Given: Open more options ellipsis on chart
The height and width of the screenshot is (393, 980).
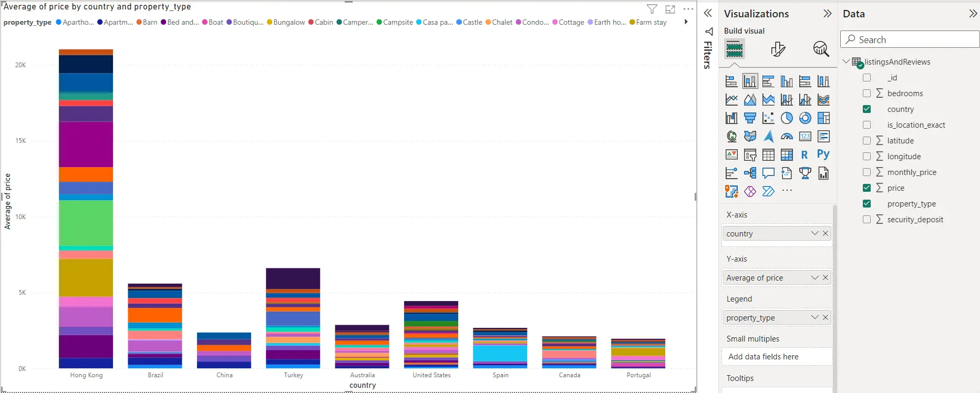Looking at the screenshot, I should [688, 9].
